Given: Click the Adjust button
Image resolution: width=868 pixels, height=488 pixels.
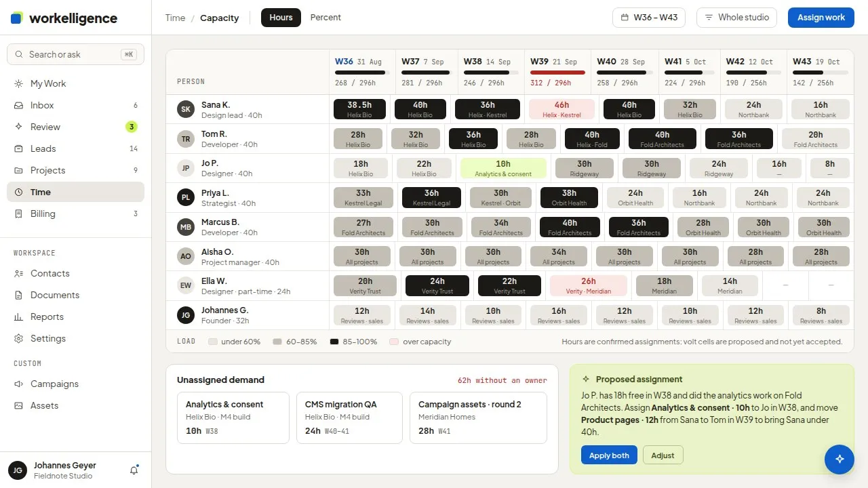Looking at the screenshot, I should tap(663, 455).
